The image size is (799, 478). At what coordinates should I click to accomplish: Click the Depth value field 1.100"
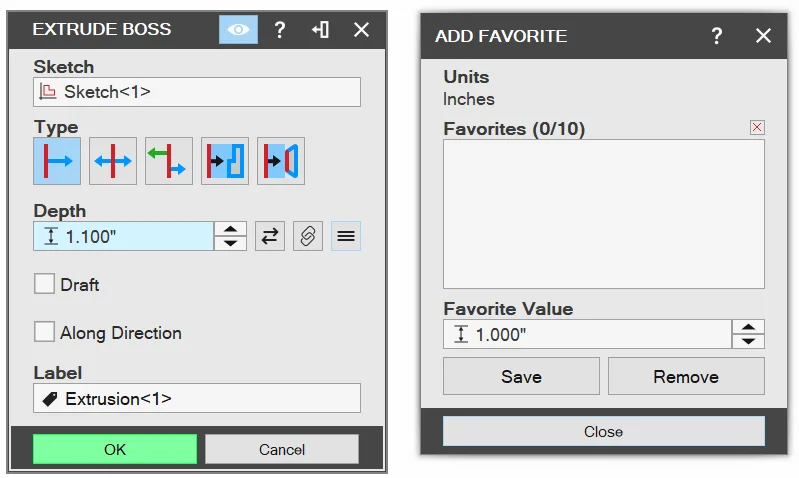click(x=123, y=236)
